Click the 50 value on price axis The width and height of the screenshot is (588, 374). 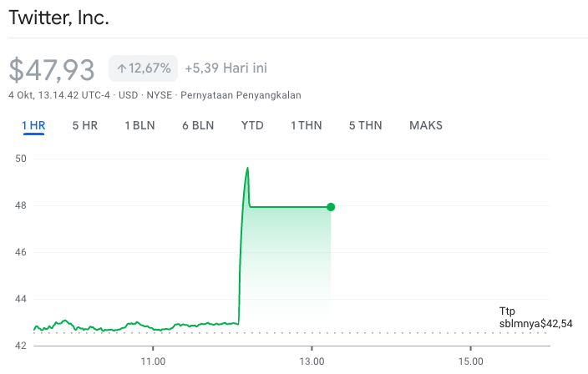click(21, 159)
